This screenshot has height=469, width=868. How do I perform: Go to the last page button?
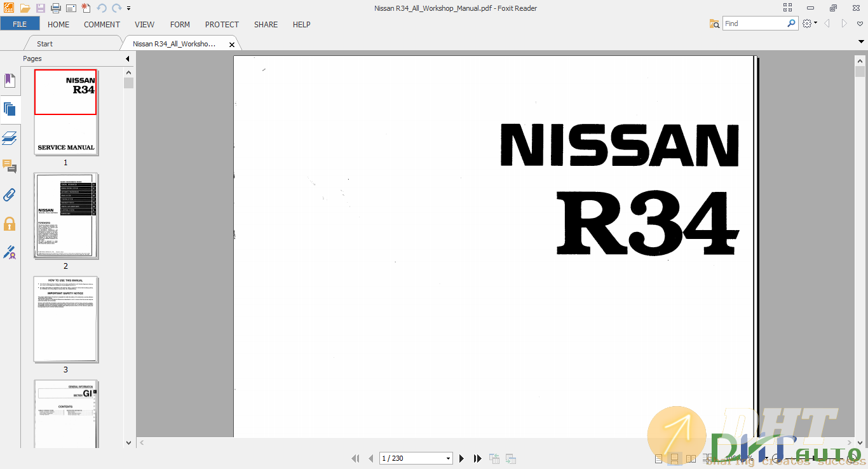point(477,458)
